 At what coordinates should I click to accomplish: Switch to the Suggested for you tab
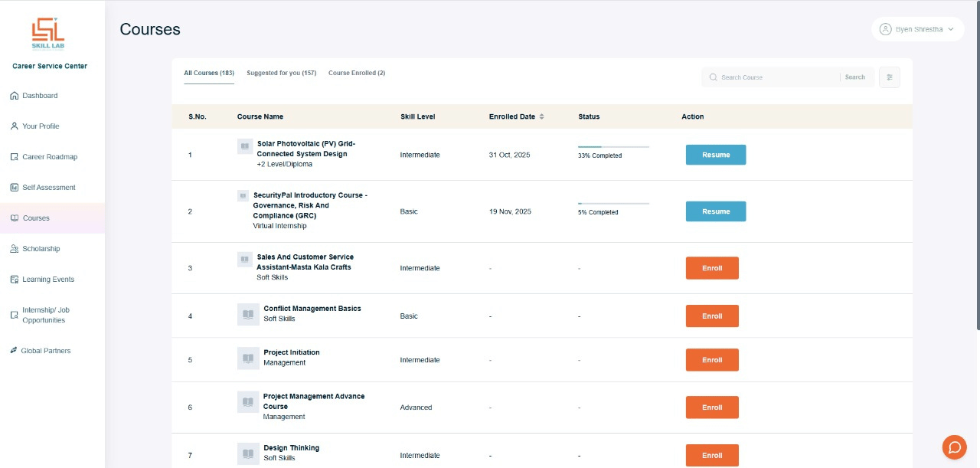[281, 74]
